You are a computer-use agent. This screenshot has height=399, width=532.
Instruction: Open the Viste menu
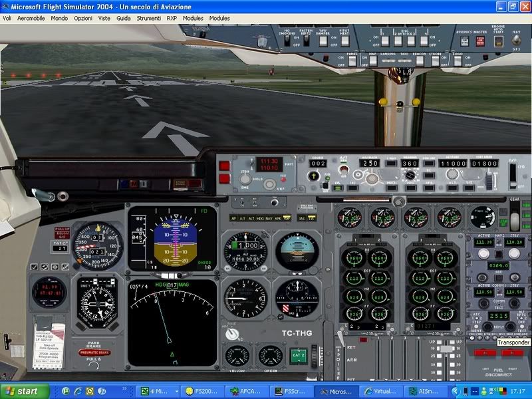click(104, 19)
